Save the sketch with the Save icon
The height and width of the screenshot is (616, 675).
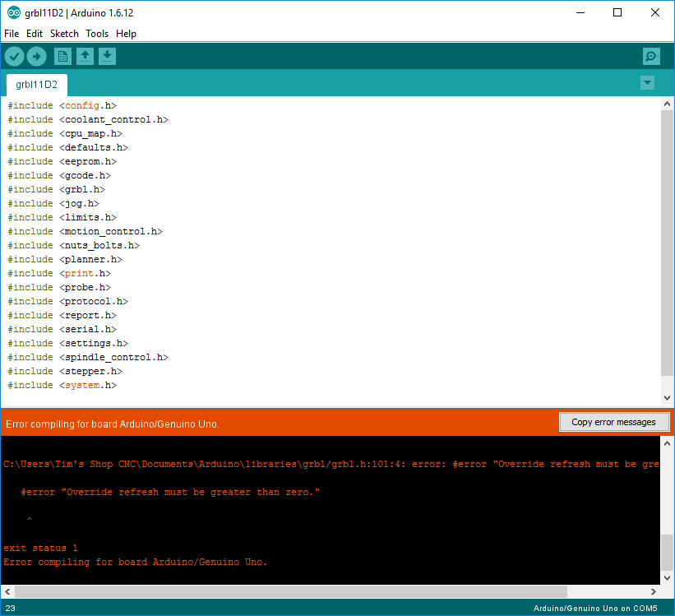click(x=107, y=57)
